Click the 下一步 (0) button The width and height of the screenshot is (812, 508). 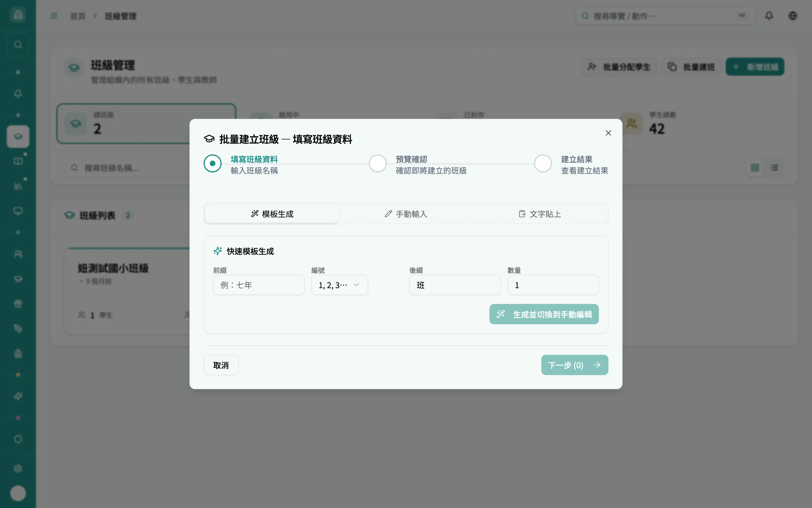point(574,365)
